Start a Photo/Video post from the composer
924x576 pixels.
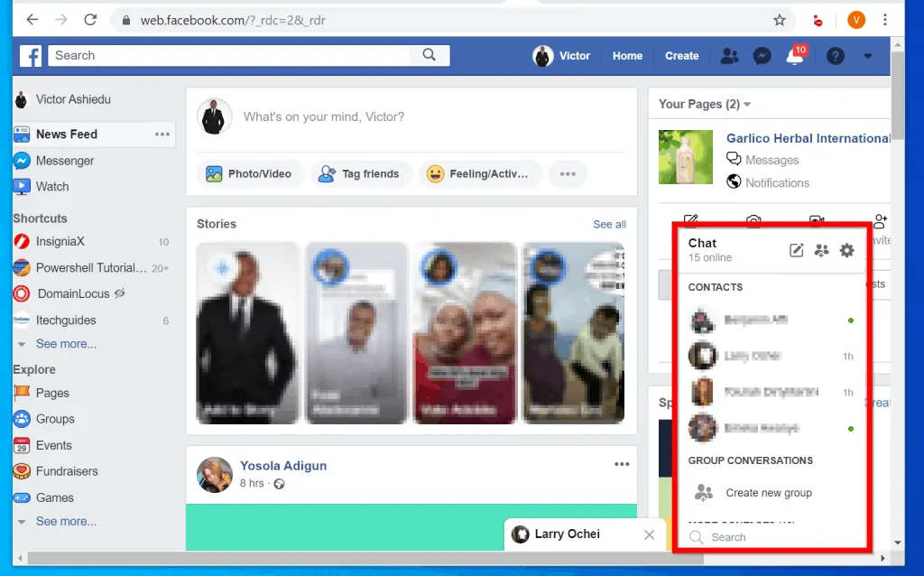click(x=250, y=173)
